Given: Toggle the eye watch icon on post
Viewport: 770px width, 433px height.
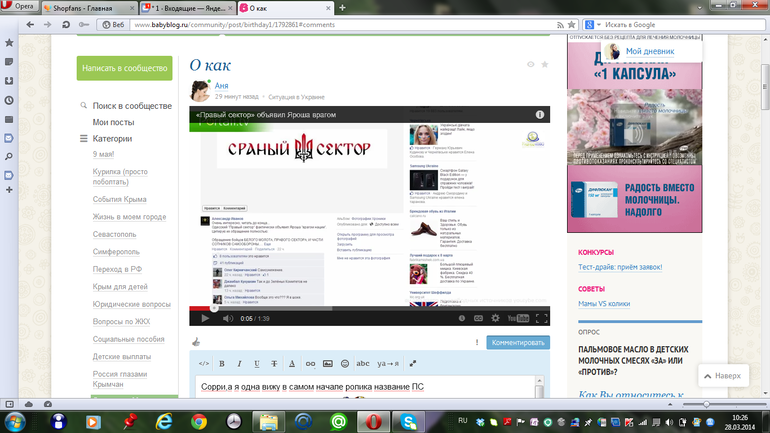Looking at the screenshot, I should tap(530, 64).
